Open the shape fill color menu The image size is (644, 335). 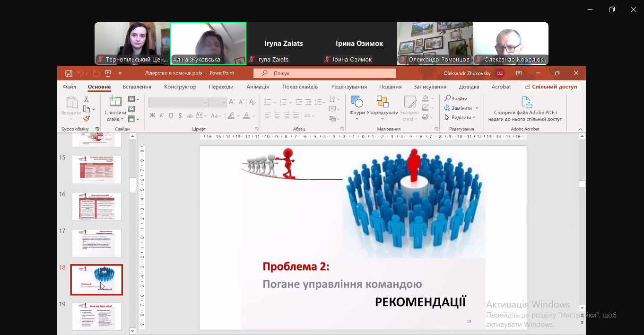click(427, 98)
